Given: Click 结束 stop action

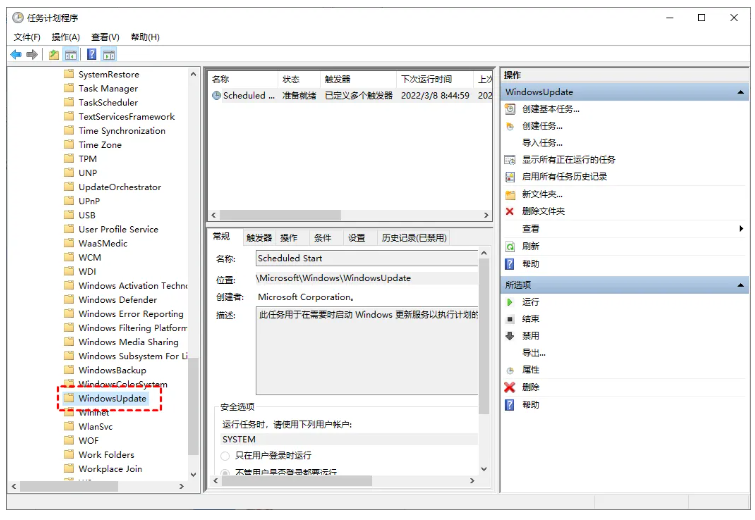Looking at the screenshot, I should point(531,319).
